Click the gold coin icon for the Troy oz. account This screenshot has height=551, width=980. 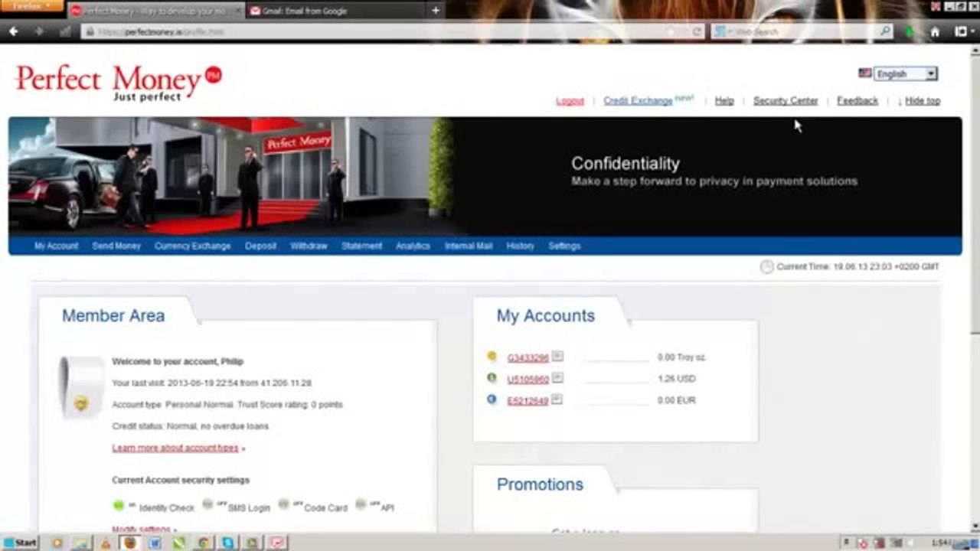click(492, 357)
